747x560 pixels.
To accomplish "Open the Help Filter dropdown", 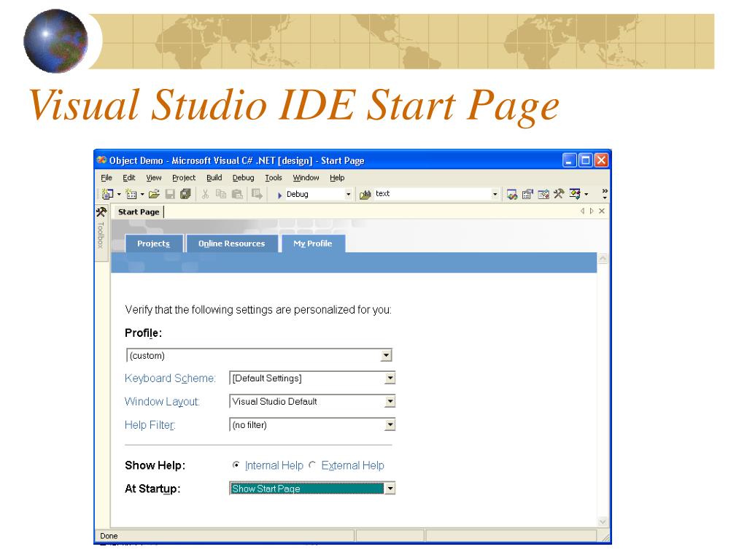I will pyautogui.click(x=390, y=425).
